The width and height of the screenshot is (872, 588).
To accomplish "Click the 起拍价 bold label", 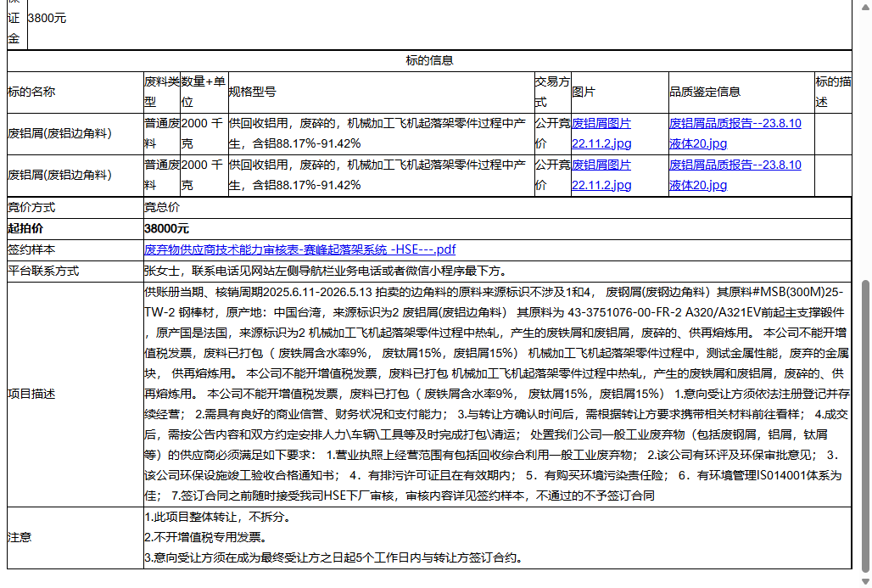I will (x=25, y=228).
